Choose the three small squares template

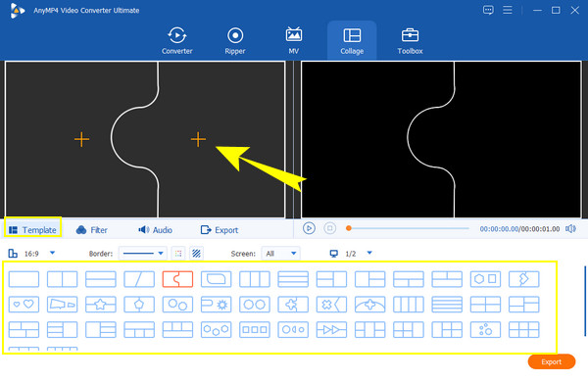coord(255,330)
